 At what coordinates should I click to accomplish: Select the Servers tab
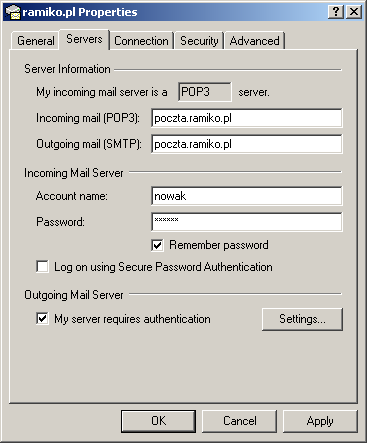click(x=84, y=39)
